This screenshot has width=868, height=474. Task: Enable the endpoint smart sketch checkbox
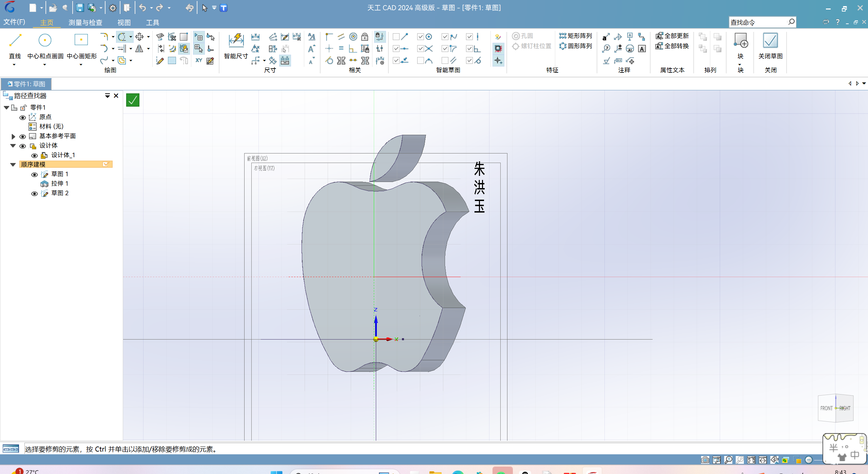point(396,37)
